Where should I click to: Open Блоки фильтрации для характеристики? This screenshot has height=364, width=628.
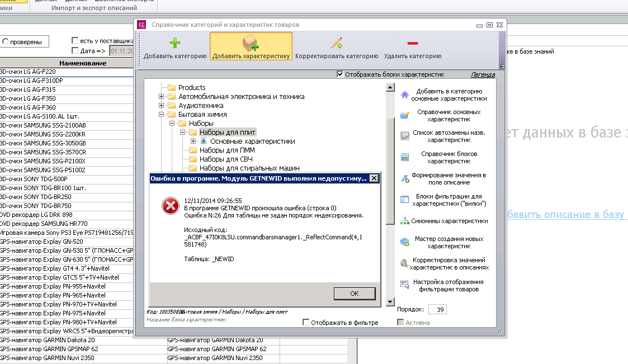pyautogui.click(x=444, y=200)
